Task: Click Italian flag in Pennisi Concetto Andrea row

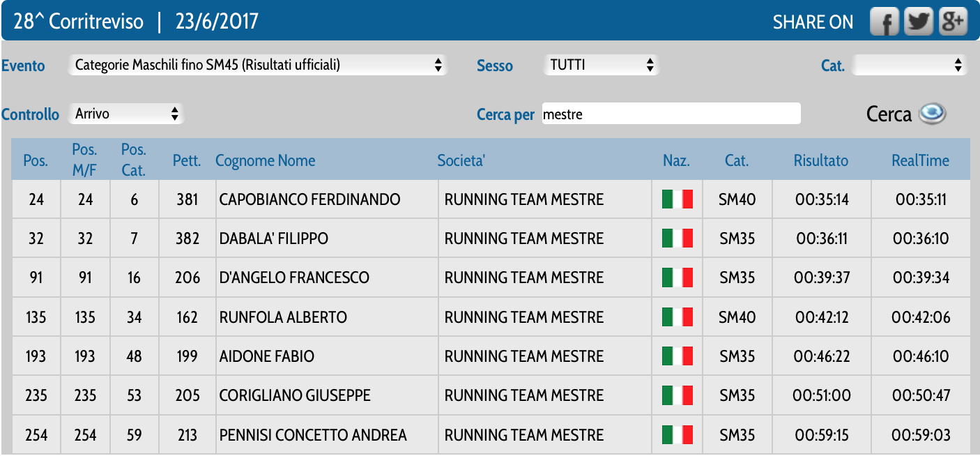Action: 677,435
